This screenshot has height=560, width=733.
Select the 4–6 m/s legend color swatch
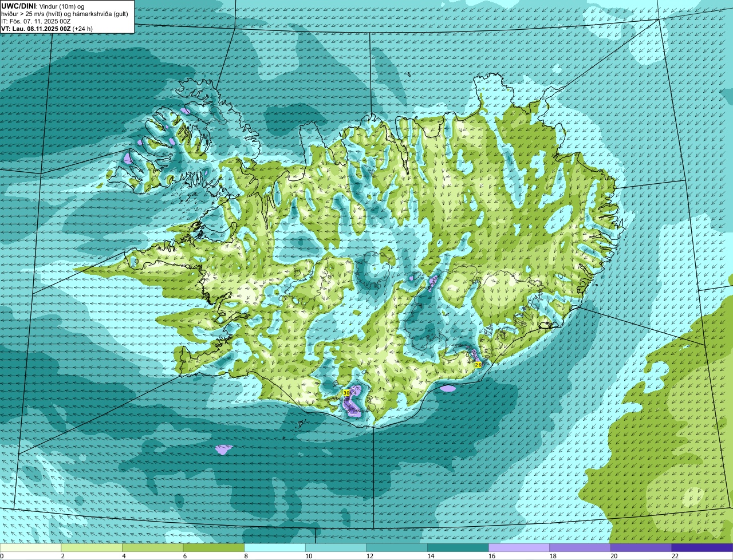tap(152, 547)
